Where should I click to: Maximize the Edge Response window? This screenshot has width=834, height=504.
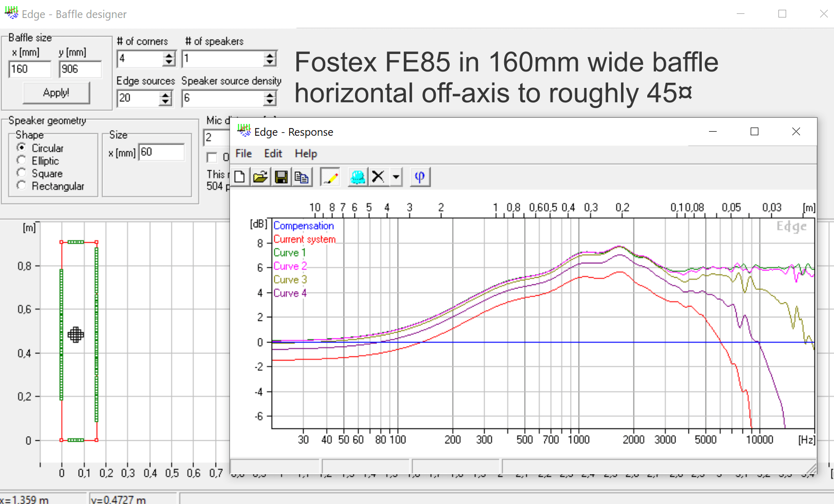[x=754, y=132]
